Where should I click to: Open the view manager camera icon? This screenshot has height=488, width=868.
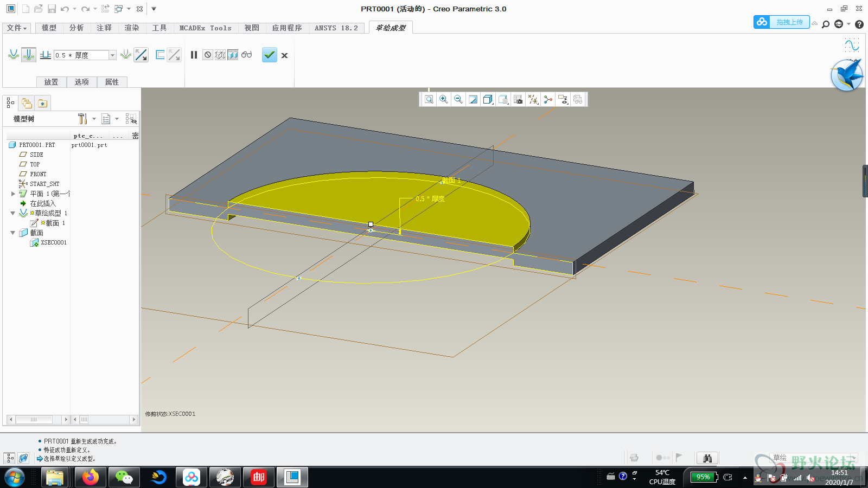[x=518, y=99]
